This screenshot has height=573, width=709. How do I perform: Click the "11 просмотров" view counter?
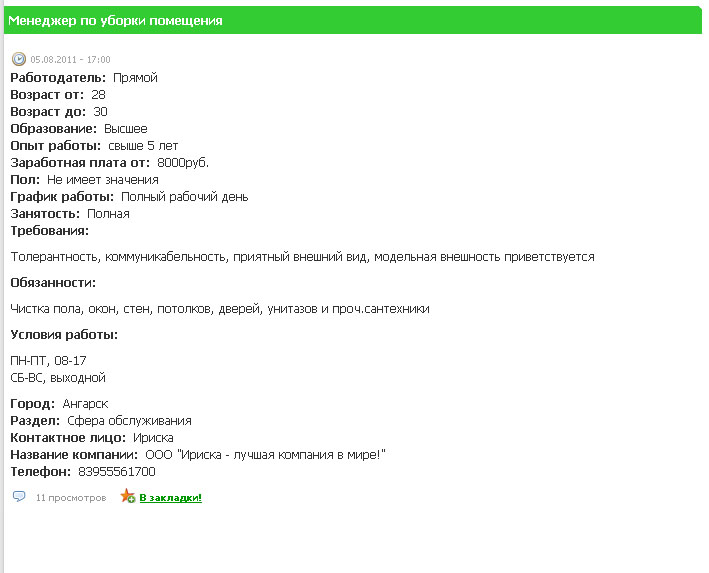[70, 497]
